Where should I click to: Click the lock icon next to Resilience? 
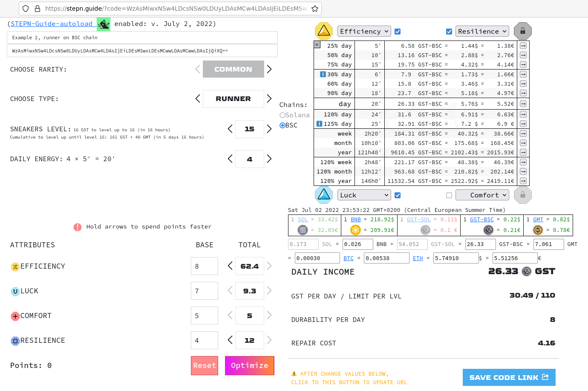click(522, 31)
